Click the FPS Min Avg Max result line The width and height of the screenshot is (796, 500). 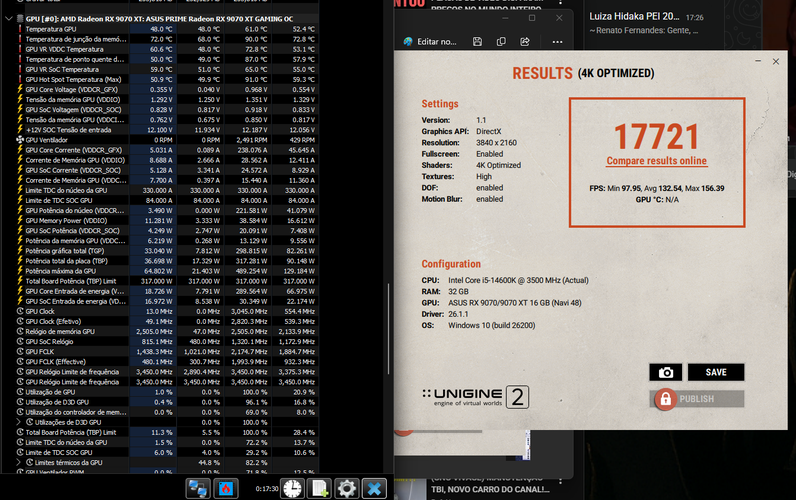pyautogui.click(x=657, y=188)
